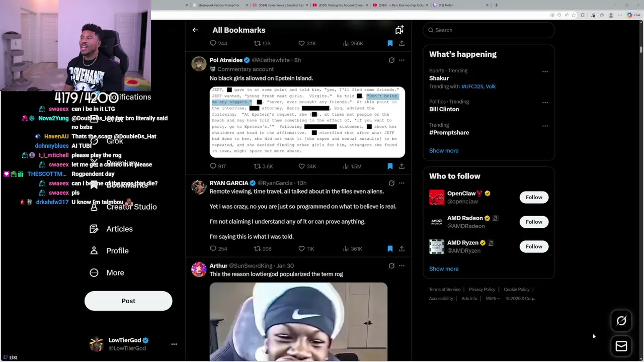The image size is (644, 362).
Task: Like the Pol Atreides post (34K)
Action: [x=307, y=166]
